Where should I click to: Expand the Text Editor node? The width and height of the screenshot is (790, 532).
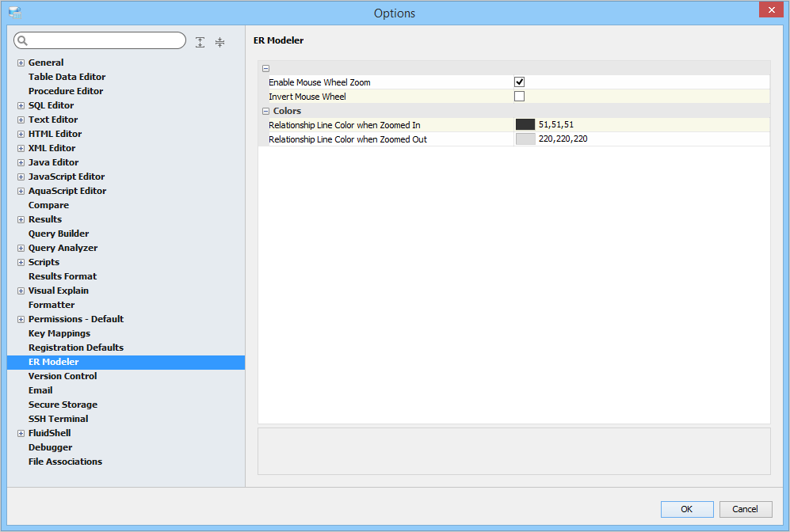pos(21,120)
